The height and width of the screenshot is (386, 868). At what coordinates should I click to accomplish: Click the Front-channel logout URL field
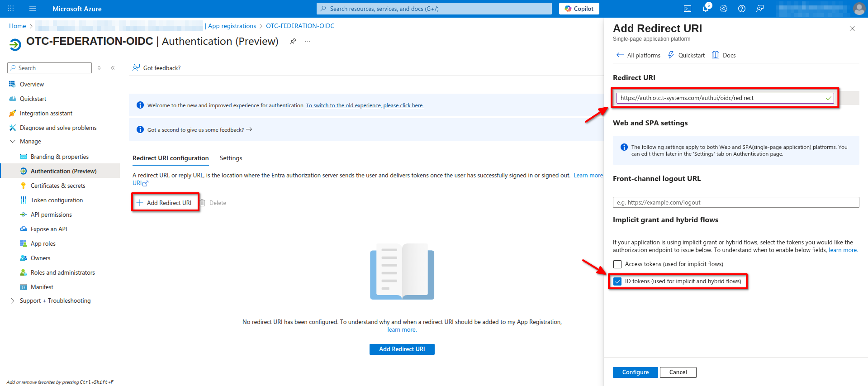[735, 202]
